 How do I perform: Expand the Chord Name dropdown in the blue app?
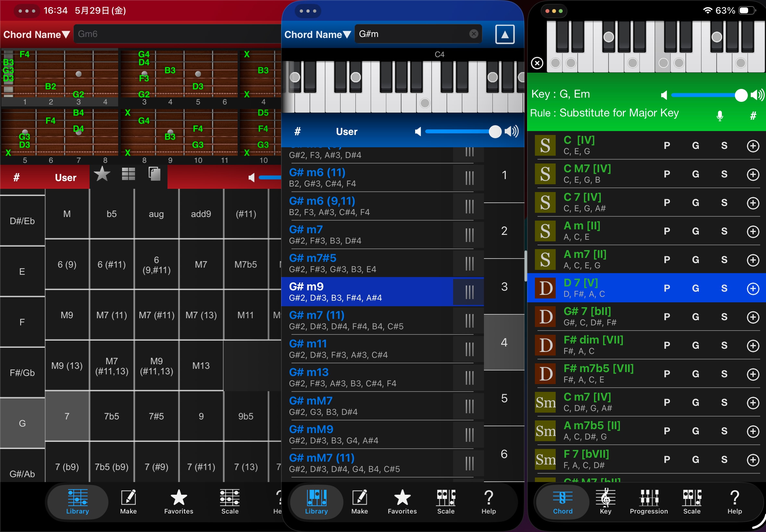pos(318,34)
